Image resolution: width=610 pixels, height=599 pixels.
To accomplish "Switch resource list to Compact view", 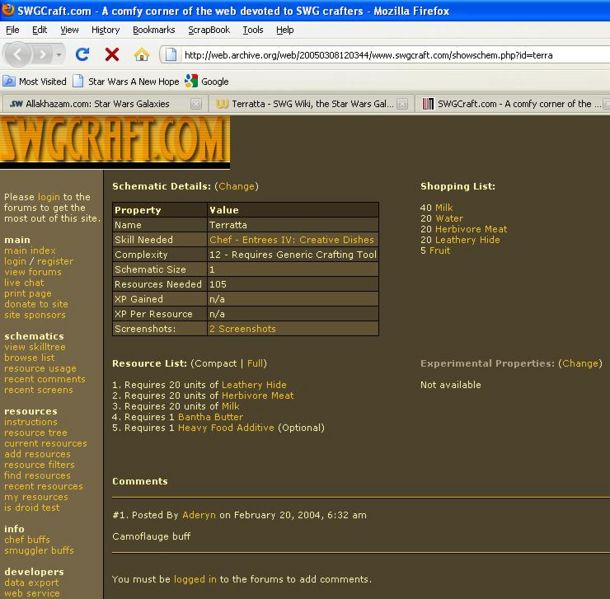I will tap(214, 363).
